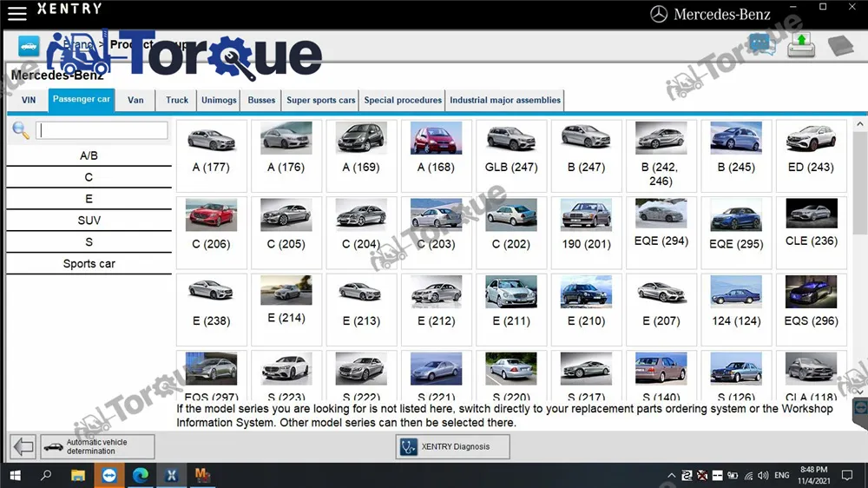Image resolution: width=868 pixels, height=488 pixels.
Task: Select model A (176)
Action: pos(286,155)
